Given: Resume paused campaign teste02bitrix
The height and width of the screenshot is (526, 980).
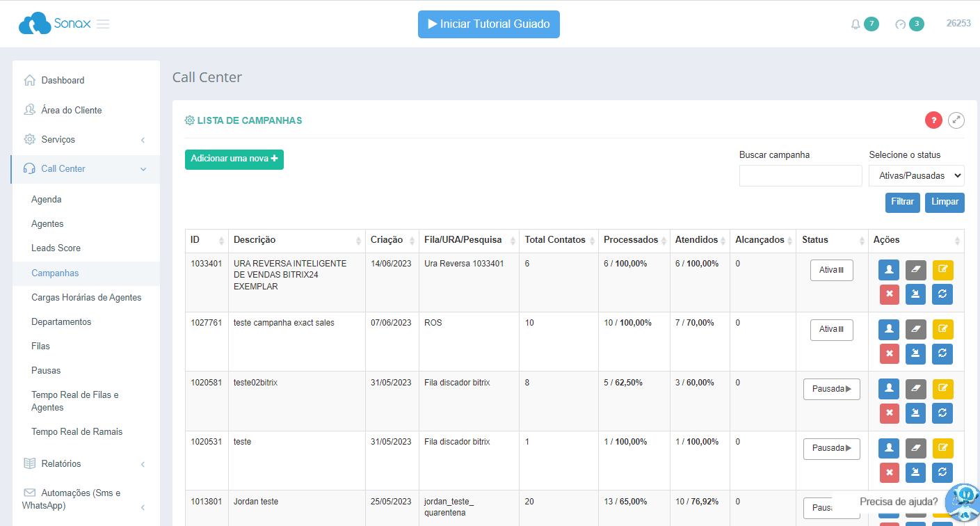Looking at the screenshot, I should coord(831,389).
